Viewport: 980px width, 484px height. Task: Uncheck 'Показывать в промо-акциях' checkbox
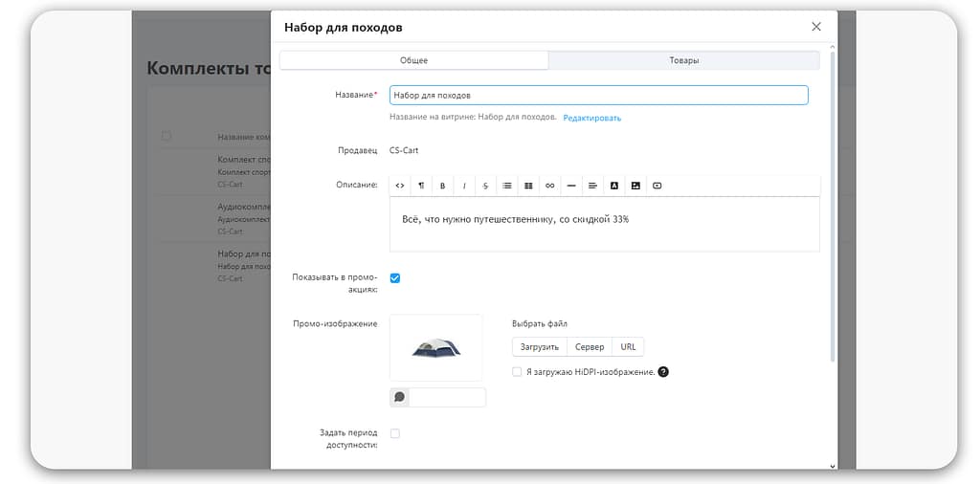click(x=395, y=278)
